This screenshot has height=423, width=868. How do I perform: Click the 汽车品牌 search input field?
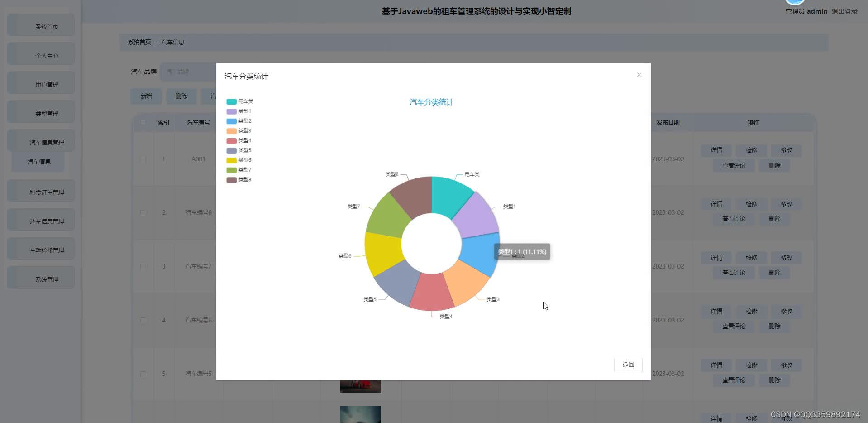click(188, 72)
